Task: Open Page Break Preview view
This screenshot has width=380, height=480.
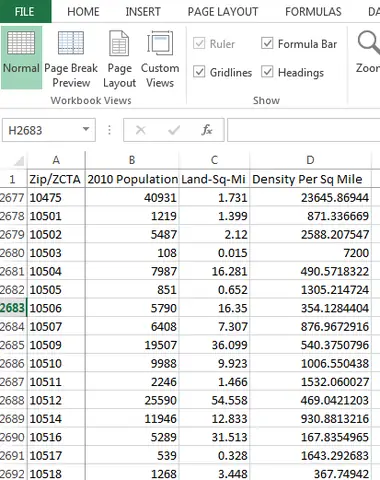Action: tap(71, 59)
